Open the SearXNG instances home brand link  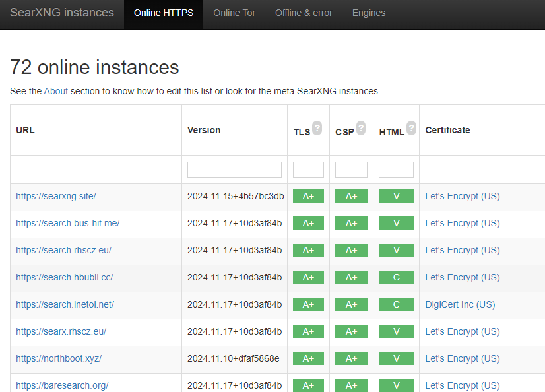pyautogui.click(x=62, y=13)
